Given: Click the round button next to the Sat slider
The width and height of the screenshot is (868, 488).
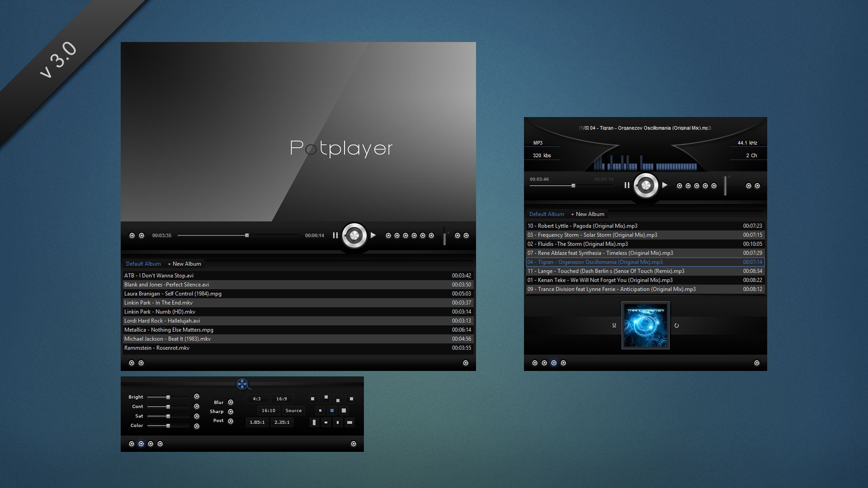Looking at the screenshot, I should point(197,417).
